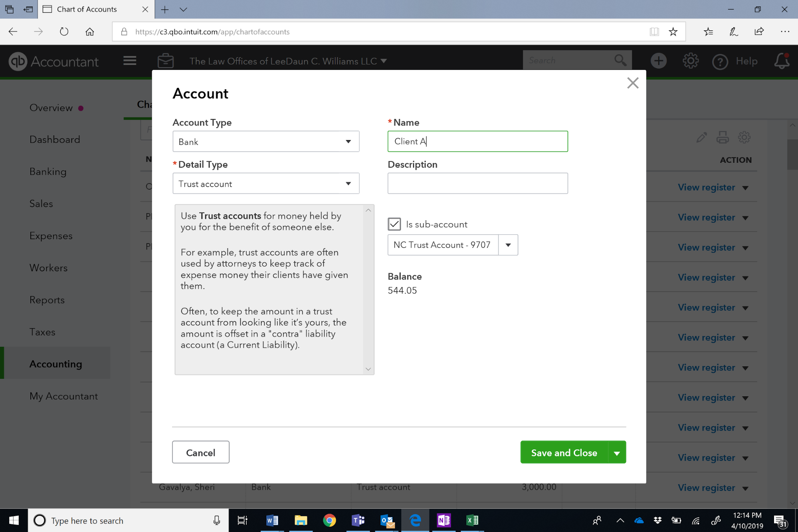798x532 pixels.
Task: Open the Reports section in the sidebar
Action: [x=47, y=300]
